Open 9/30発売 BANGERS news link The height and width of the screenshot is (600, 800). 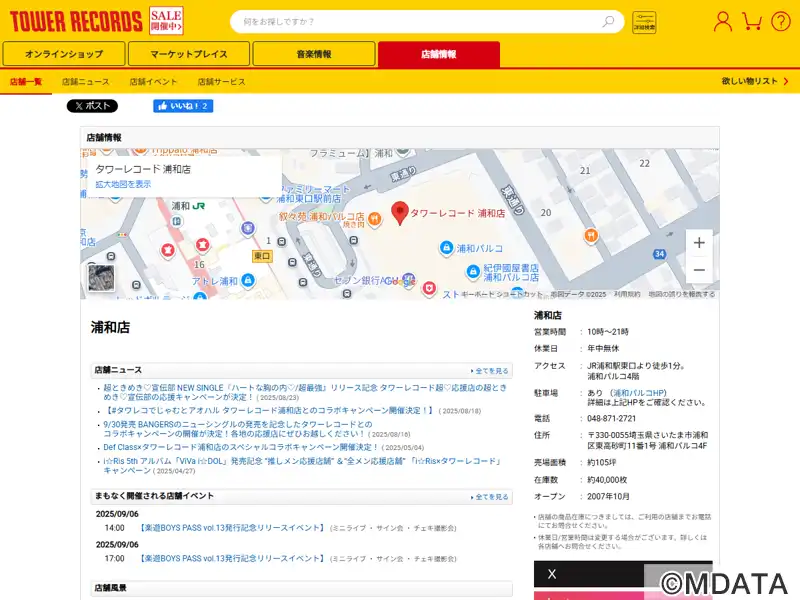pyautogui.click(x=238, y=429)
